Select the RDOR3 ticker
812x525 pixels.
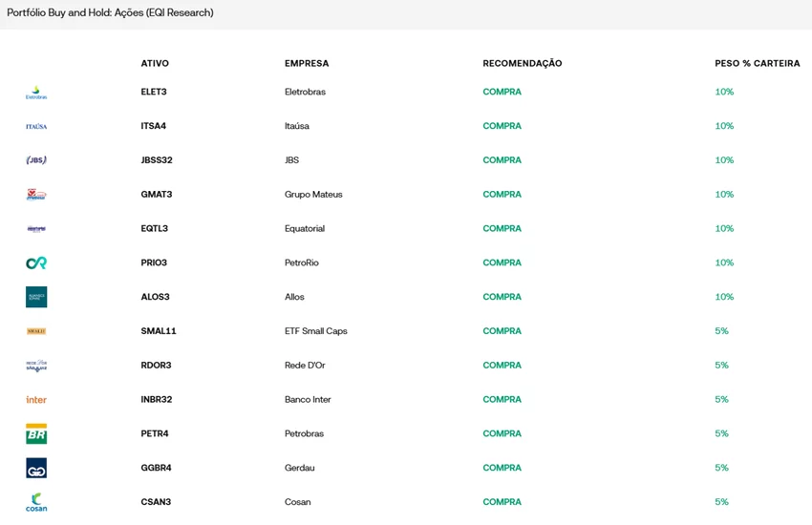pyautogui.click(x=156, y=365)
